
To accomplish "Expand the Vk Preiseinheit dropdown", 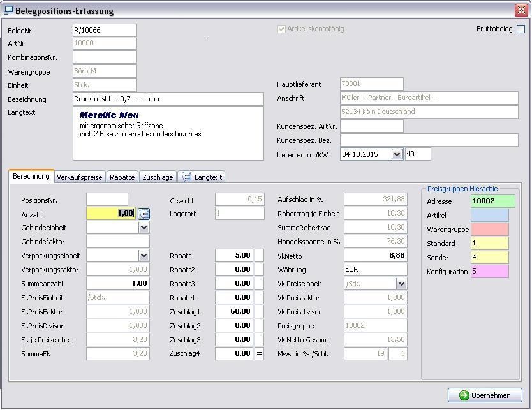I will pos(401,284).
